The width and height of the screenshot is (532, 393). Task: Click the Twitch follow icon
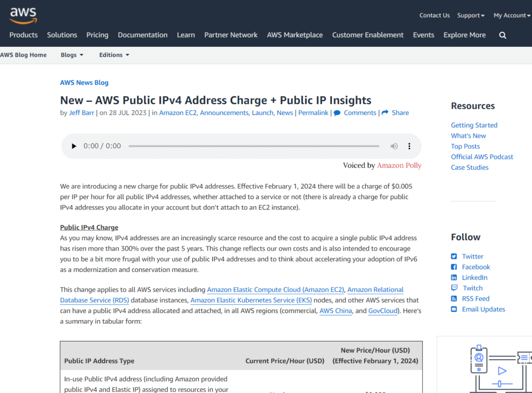tap(454, 288)
